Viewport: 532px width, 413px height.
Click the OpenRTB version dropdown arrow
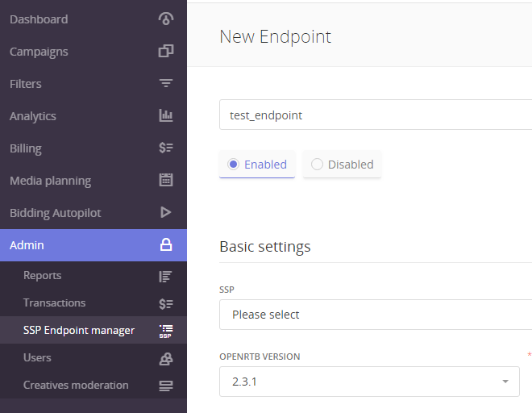coord(505,382)
